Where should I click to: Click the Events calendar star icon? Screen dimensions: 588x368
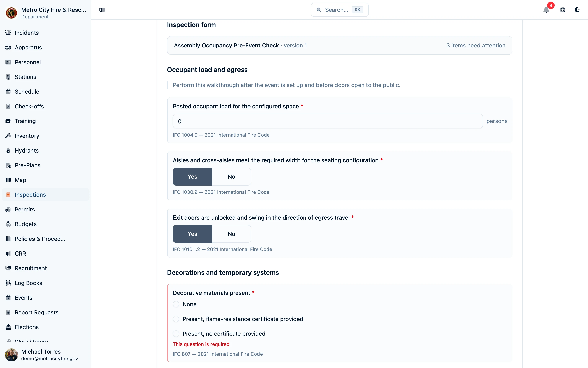[8, 298]
